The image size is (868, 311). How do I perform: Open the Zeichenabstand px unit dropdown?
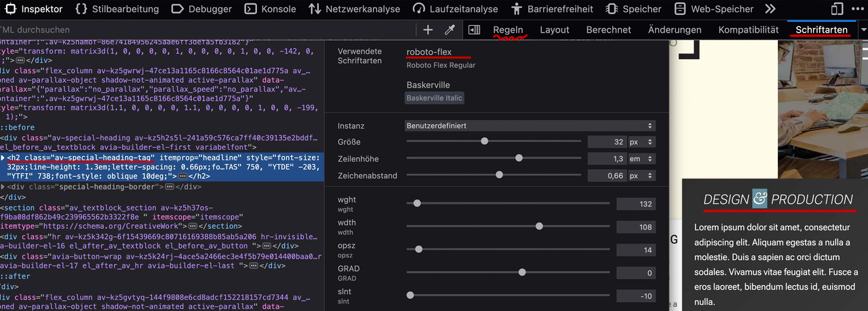tap(641, 175)
